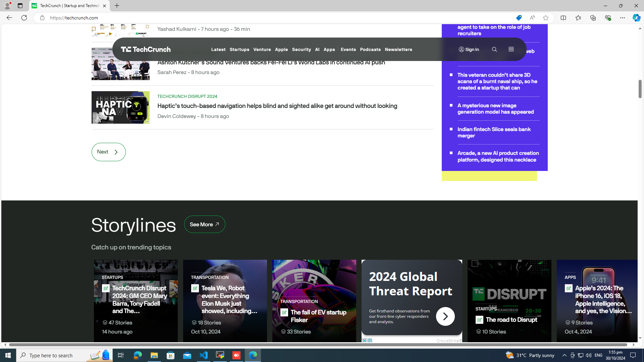Viewport: 644px width, 362px height.
Task: Open Events nav item
Action: 348,49
